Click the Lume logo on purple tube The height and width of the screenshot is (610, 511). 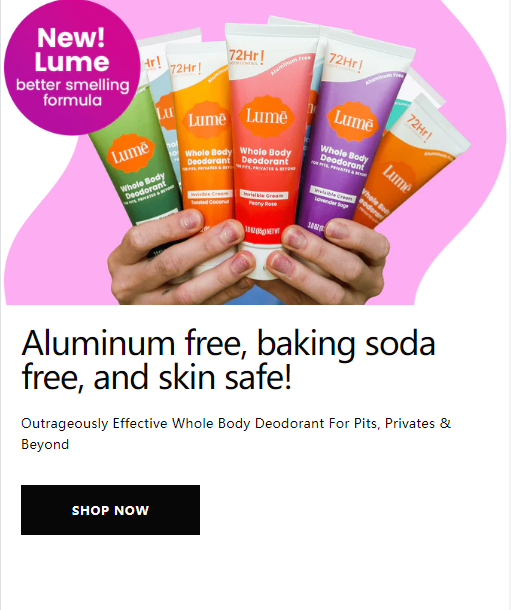pos(353,121)
